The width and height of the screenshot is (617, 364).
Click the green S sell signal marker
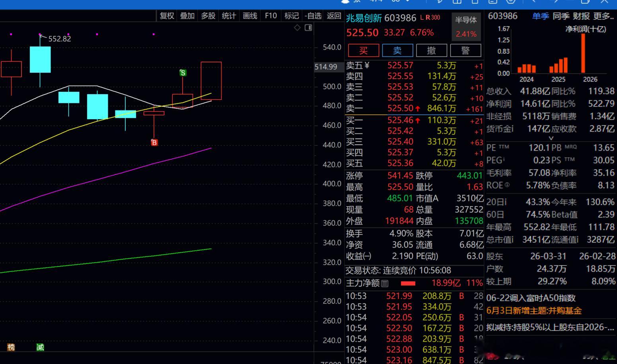click(183, 73)
